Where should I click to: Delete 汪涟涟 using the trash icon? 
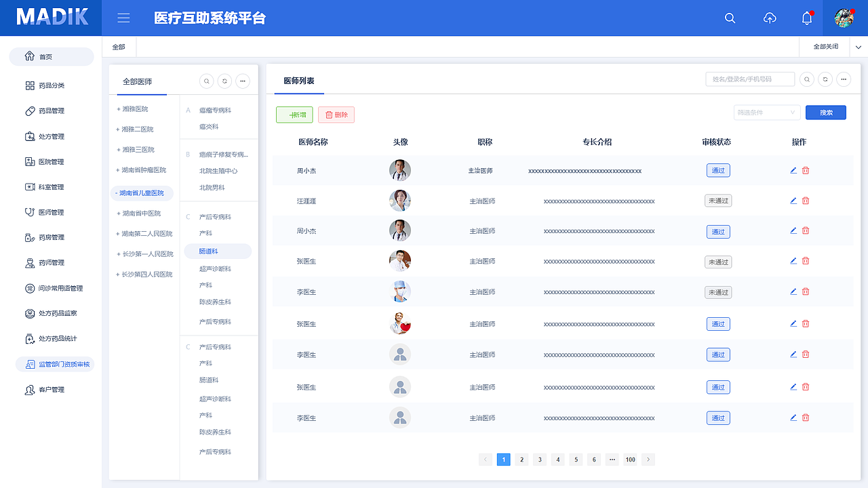tap(805, 200)
